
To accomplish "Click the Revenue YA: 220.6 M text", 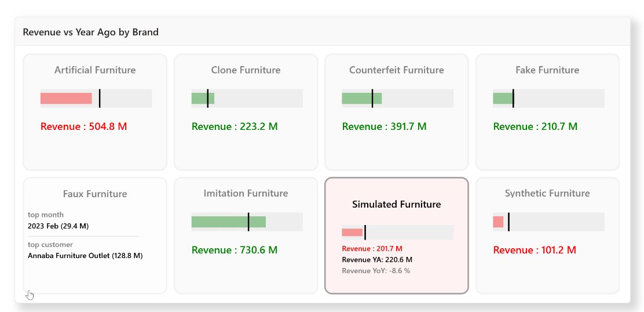I will (x=377, y=260).
